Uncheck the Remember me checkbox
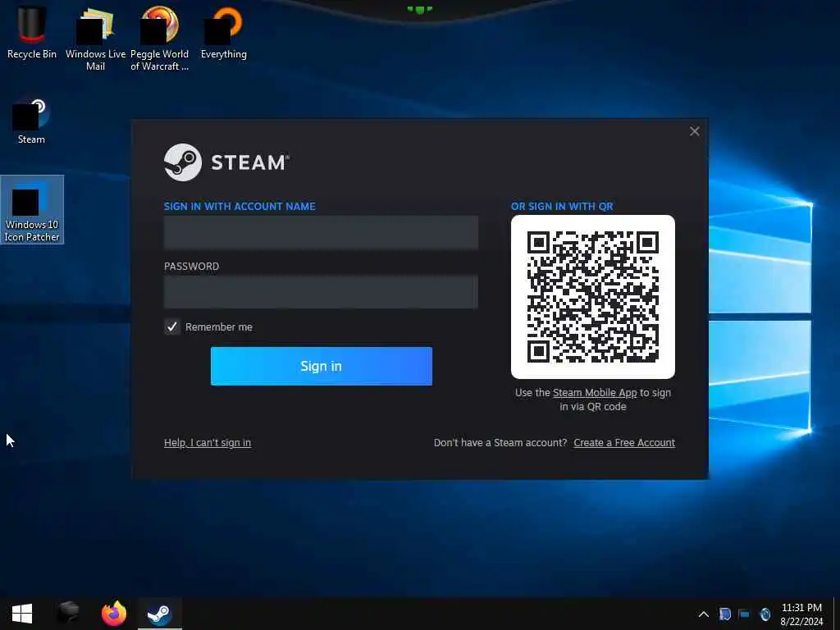This screenshot has width=840, height=630. tap(172, 326)
